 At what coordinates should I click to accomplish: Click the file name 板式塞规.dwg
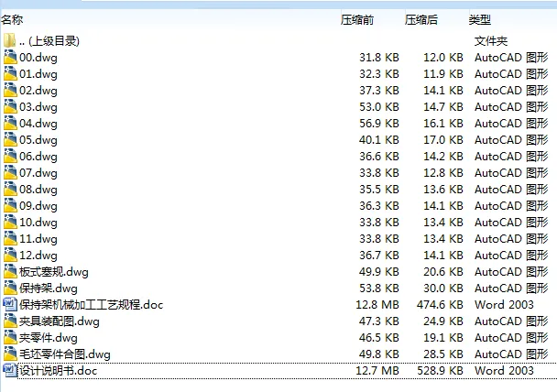tap(54, 272)
